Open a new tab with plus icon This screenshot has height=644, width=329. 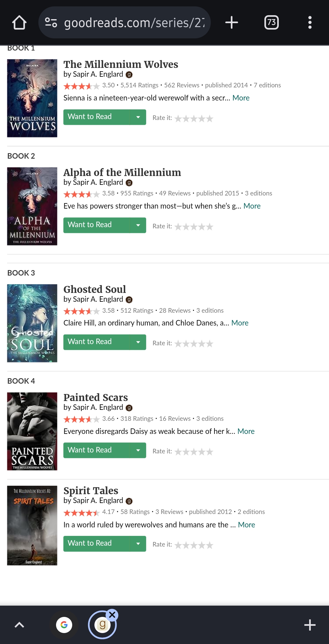[x=232, y=23]
